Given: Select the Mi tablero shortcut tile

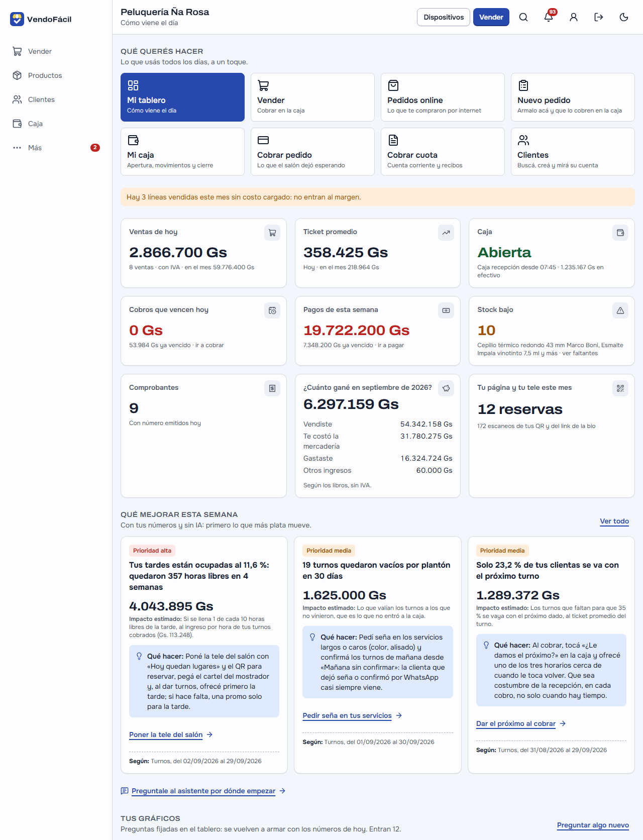Looking at the screenshot, I should point(182,97).
